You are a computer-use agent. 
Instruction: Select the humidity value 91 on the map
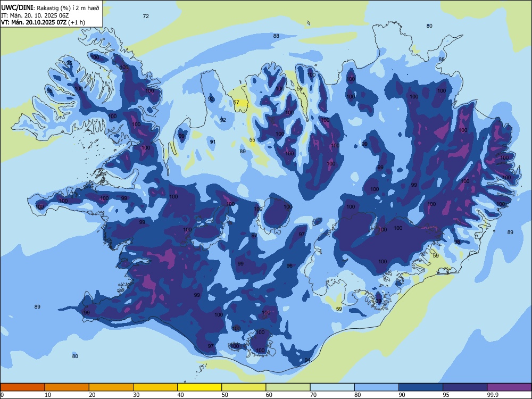212,142
